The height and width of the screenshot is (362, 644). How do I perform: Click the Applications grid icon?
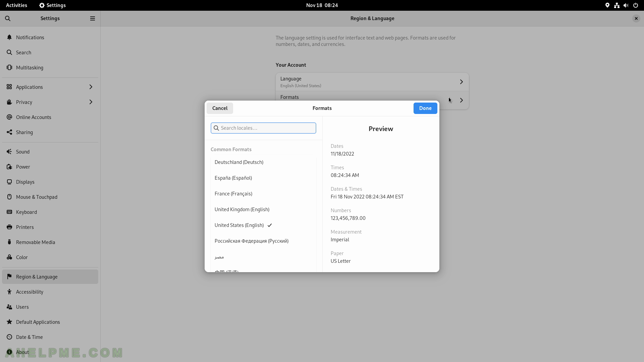9,87
